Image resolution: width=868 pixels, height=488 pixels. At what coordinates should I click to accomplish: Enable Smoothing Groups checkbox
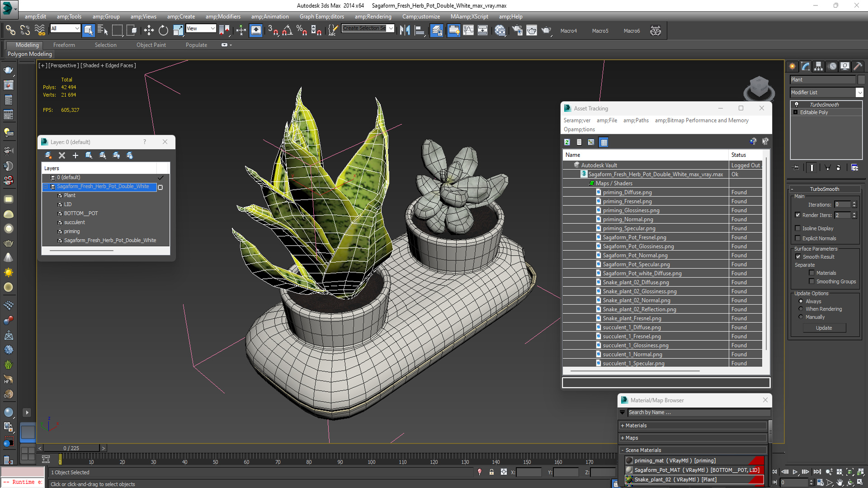click(x=811, y=282)
